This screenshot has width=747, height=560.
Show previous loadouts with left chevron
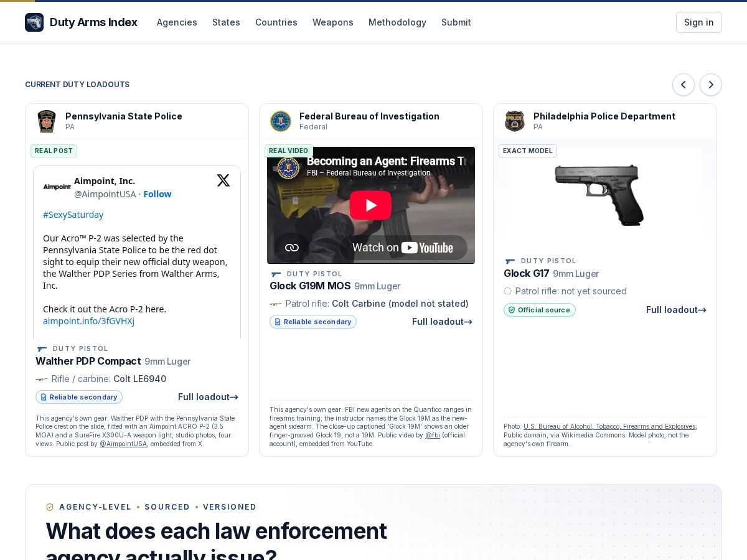[684, 85]
